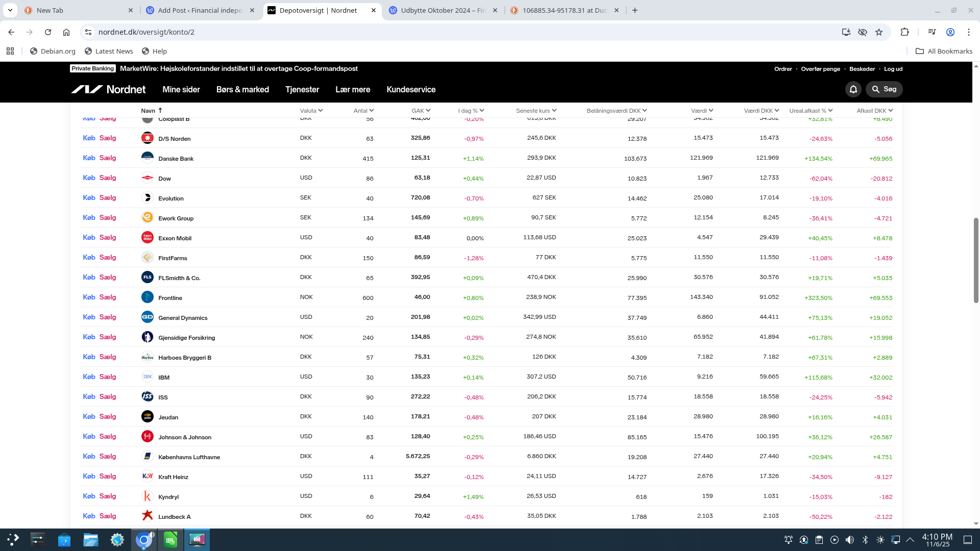Open the Seneste kurs column dropdown
The height and width of the screenshot is (551, 980).
click(536, 111)
